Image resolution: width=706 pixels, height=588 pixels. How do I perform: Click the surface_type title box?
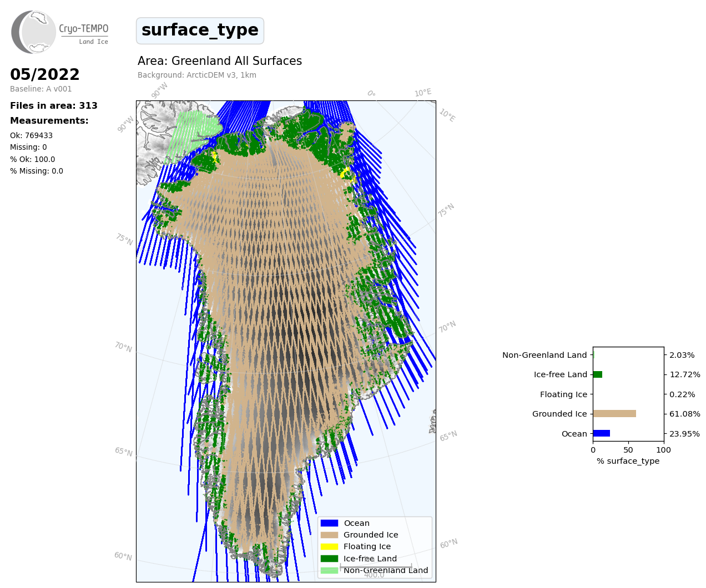pos(200,31)
